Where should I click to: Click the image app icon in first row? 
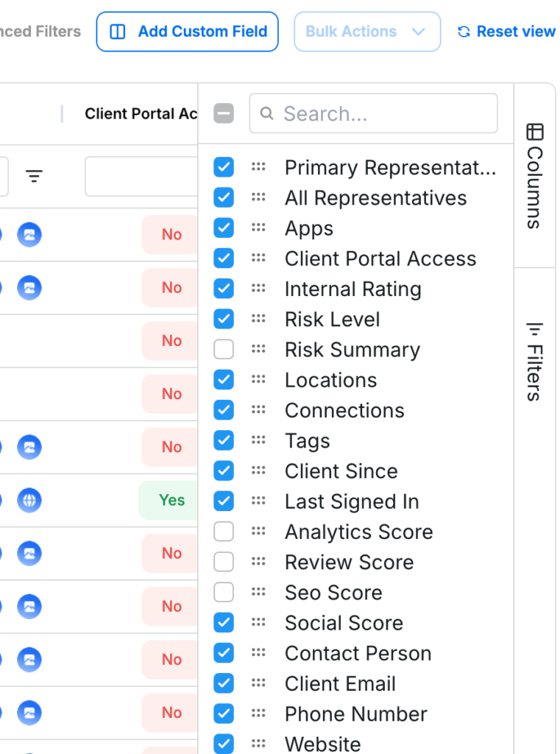(29, 235)
